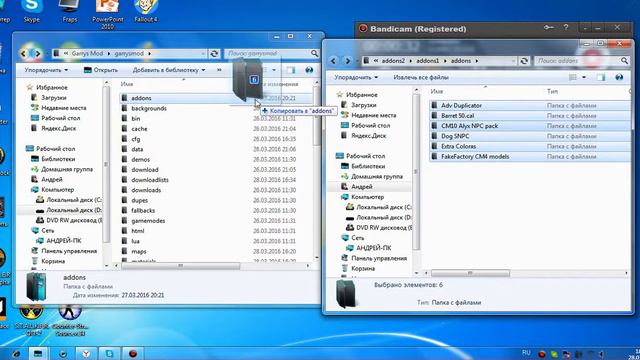Select Adv Duplicator folder
This screenshot has width=640, height=360.
point(461,106)
